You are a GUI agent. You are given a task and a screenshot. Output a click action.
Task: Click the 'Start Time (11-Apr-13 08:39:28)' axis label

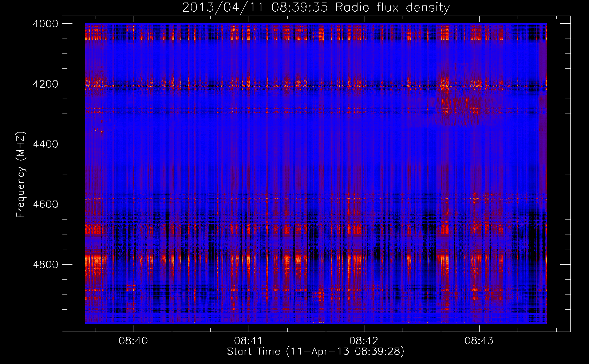pos(316,352)
